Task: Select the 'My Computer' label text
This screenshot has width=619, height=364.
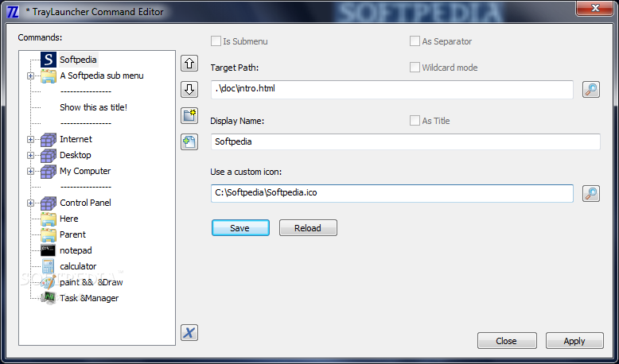Action: [x=85, y=171]
